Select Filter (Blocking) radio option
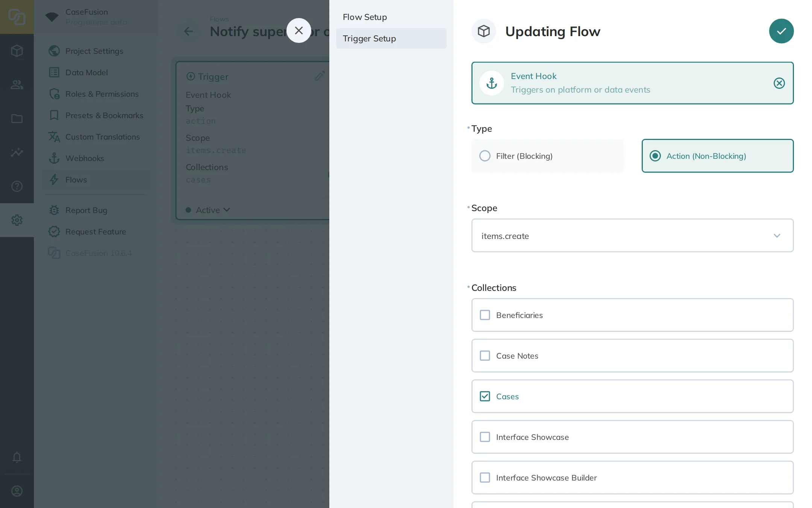This screenshot has width=812, height=508. click(x=547, y=156)
